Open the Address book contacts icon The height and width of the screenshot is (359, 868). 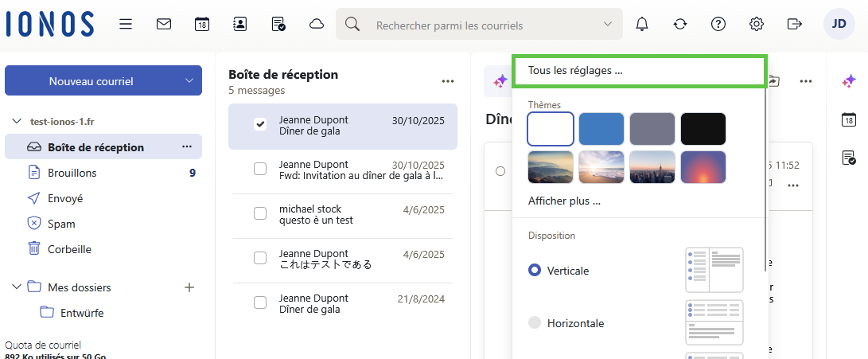(240, 24)
